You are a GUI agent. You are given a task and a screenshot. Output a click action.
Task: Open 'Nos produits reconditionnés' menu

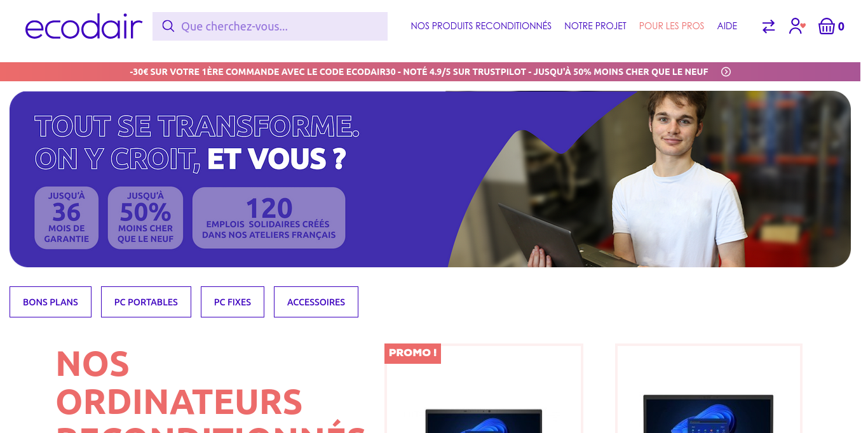481,26
